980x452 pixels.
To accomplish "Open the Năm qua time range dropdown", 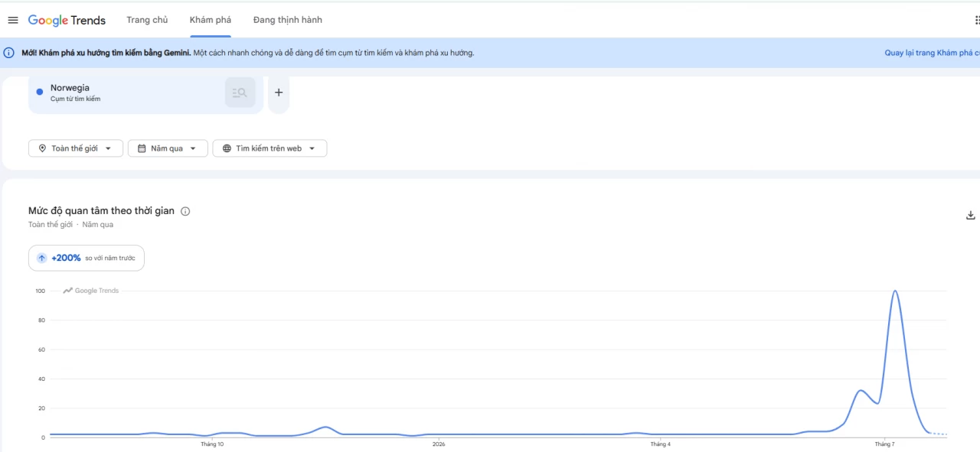I will click(168, 148).
